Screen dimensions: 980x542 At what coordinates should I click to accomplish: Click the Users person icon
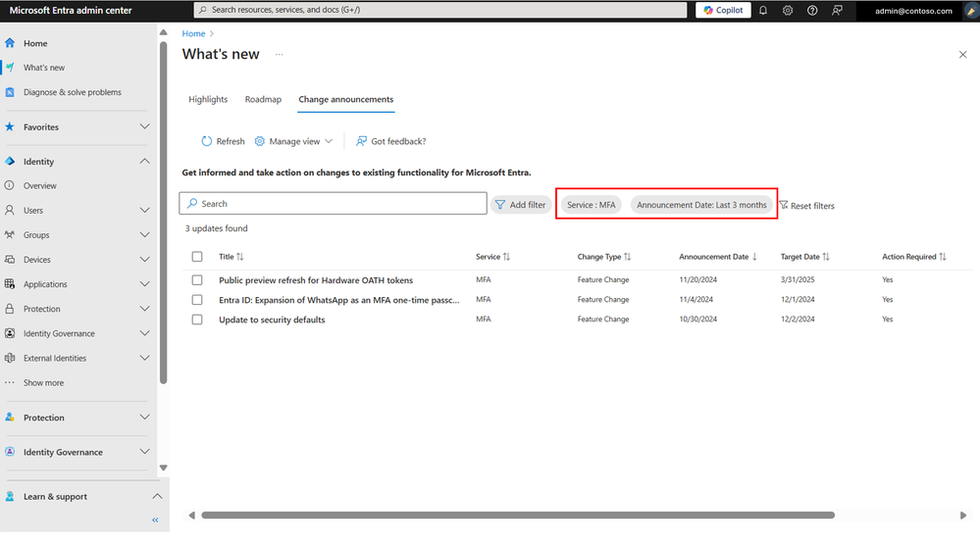pos(10,211)
